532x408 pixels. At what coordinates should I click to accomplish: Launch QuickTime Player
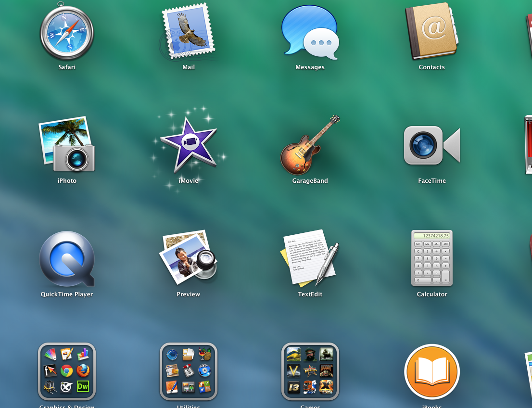tap(67, 259)
